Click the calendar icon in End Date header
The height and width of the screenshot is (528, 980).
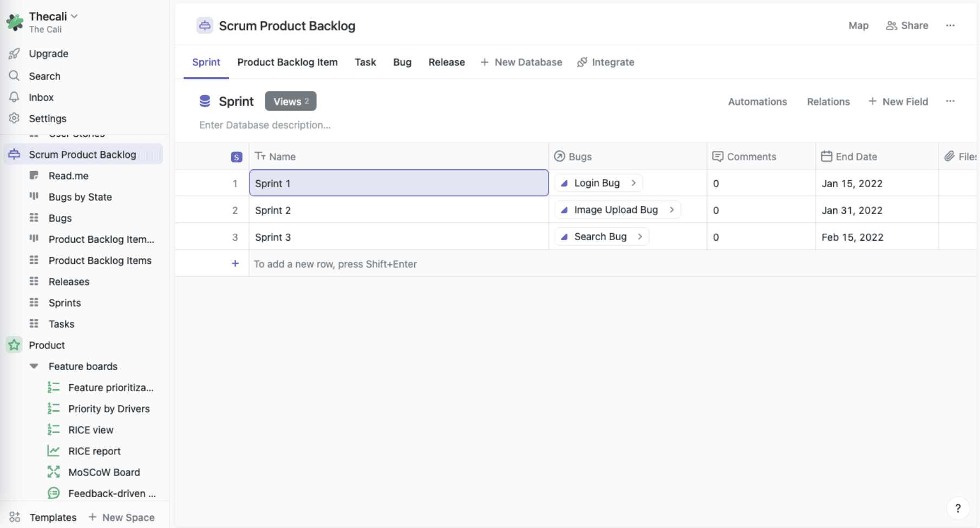pyautogui.click(x=827, y=156)
